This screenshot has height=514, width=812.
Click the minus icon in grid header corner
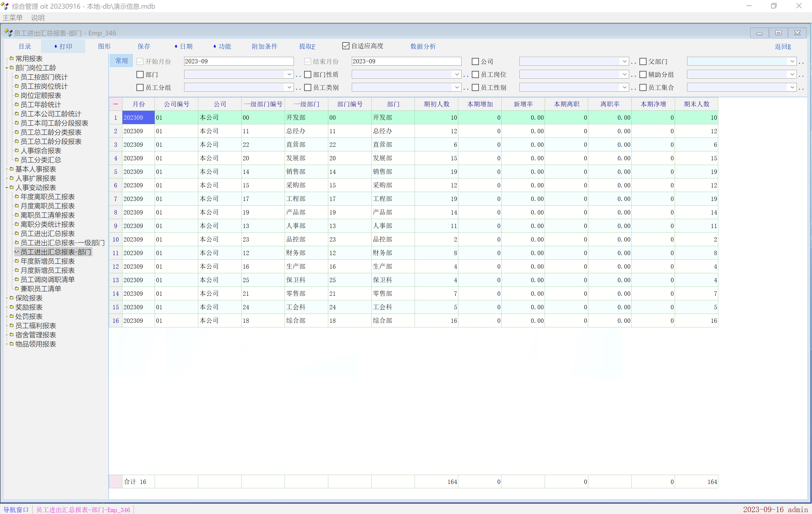pos(115,104)
